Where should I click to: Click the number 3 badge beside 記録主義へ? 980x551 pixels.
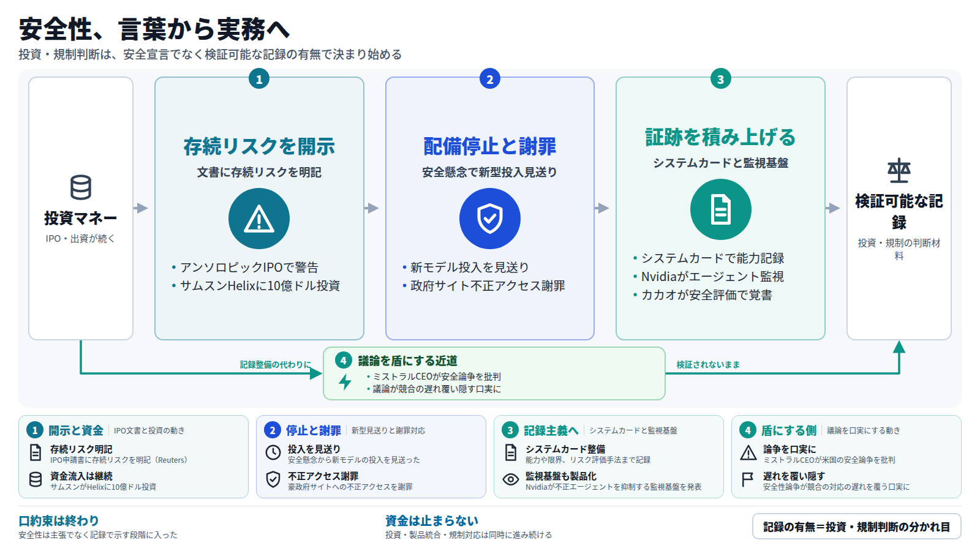510,430
